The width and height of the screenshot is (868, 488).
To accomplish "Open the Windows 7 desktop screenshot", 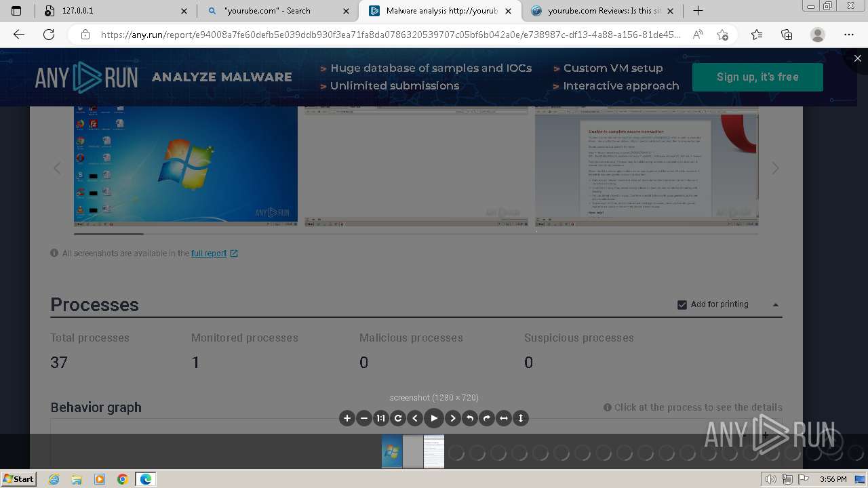I will 186,166.
